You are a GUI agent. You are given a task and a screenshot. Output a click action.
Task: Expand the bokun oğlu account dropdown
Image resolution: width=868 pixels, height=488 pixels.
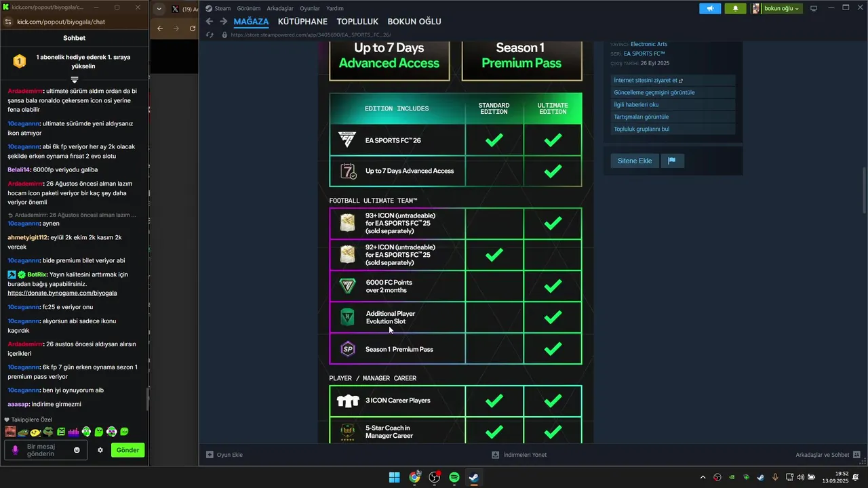[776, 9]
